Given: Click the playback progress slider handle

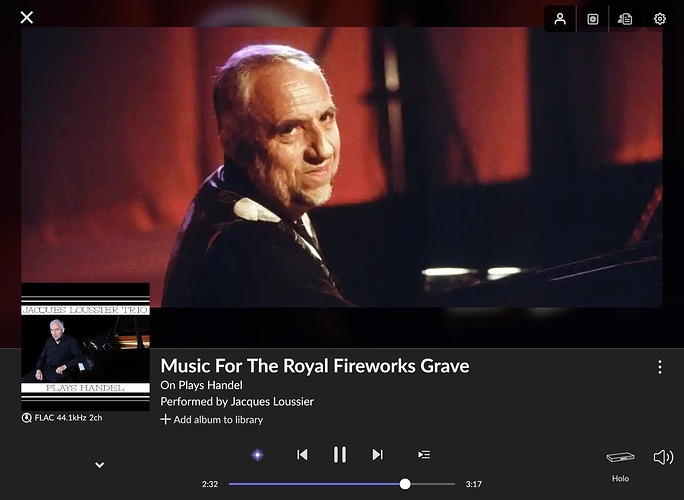Looking at the screenshot, I should pos(405,484).
